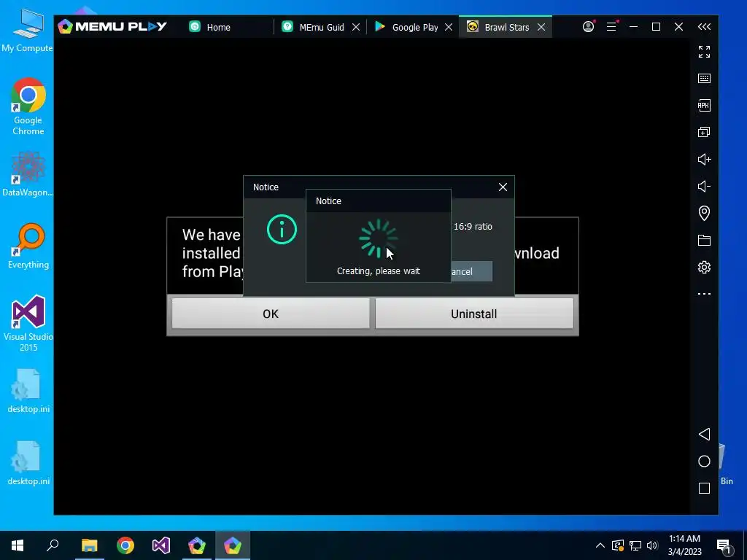The image size is (747, 560).
Task: Click the network icon in system tray
Action: point(635,545)
